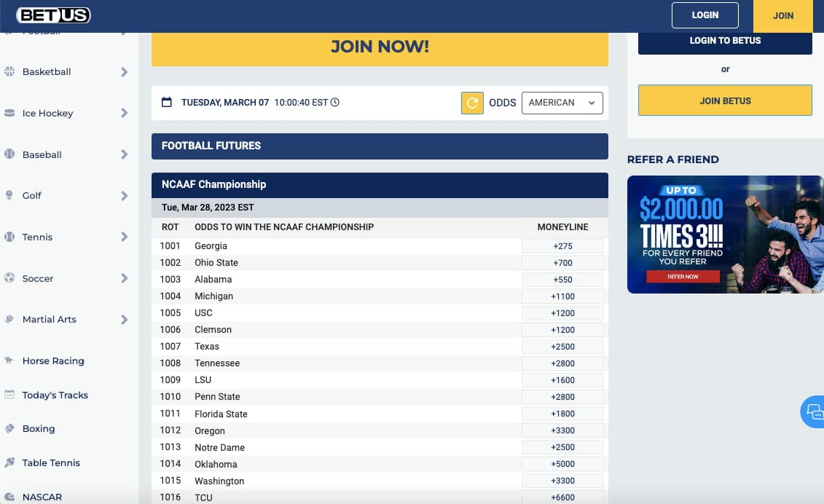The image size is (824, 504).
Task: Click the Horse Racing icon
Action: pos(9,361)
